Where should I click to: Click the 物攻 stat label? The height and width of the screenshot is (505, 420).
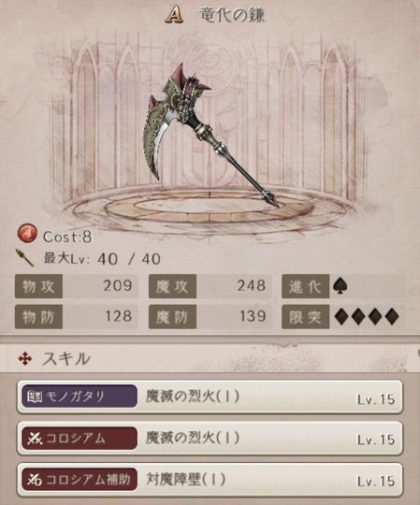click(x=38, y=286)
